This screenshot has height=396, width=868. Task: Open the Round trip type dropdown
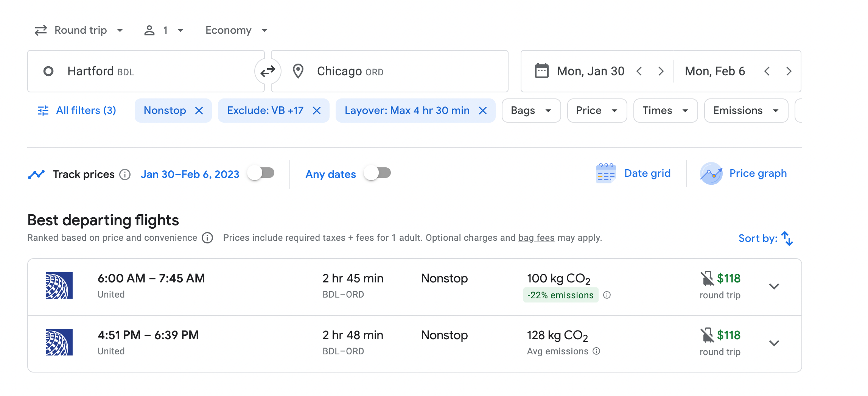[x=79, y=30]
